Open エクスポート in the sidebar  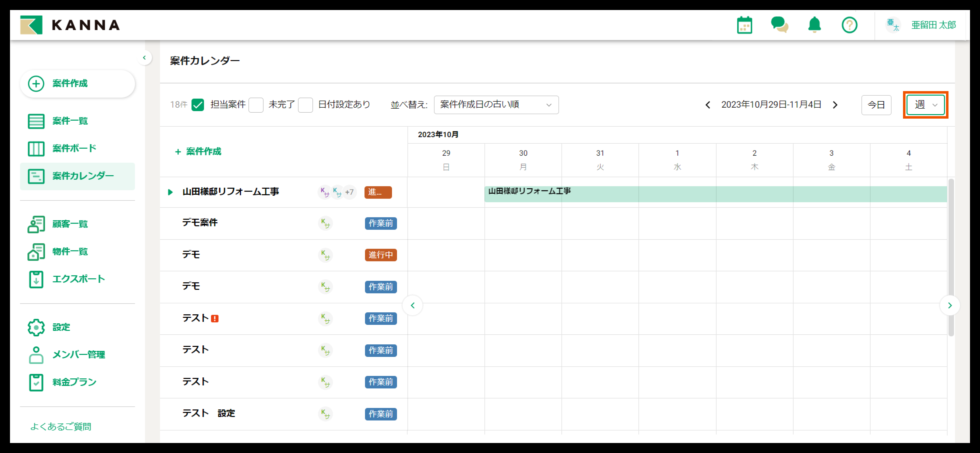point(77,279)
